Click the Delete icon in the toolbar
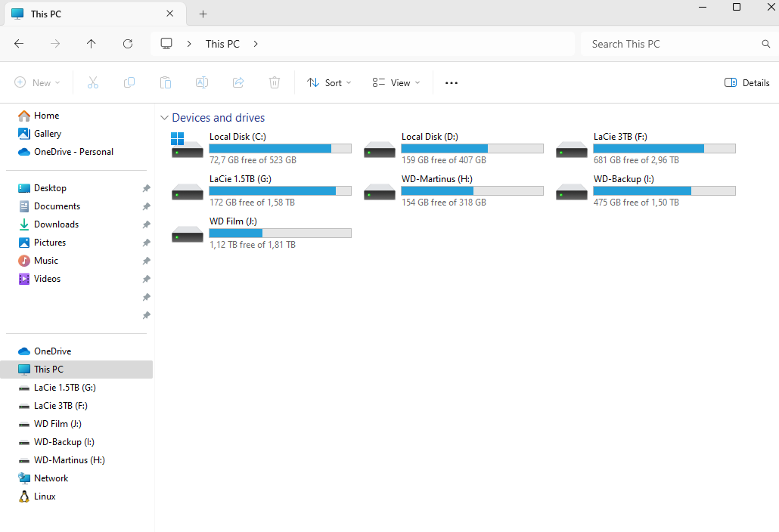 274,82
